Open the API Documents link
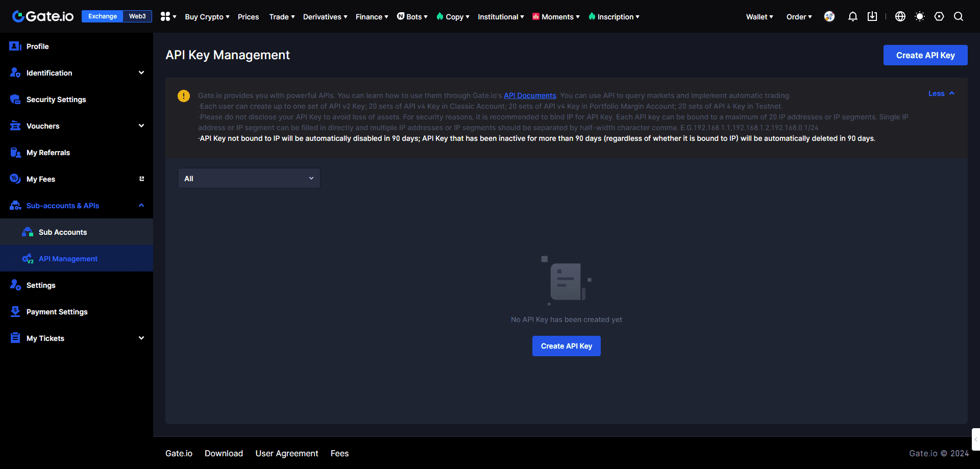This screenshot has height=469, width=980. click(x=530, y=95)
